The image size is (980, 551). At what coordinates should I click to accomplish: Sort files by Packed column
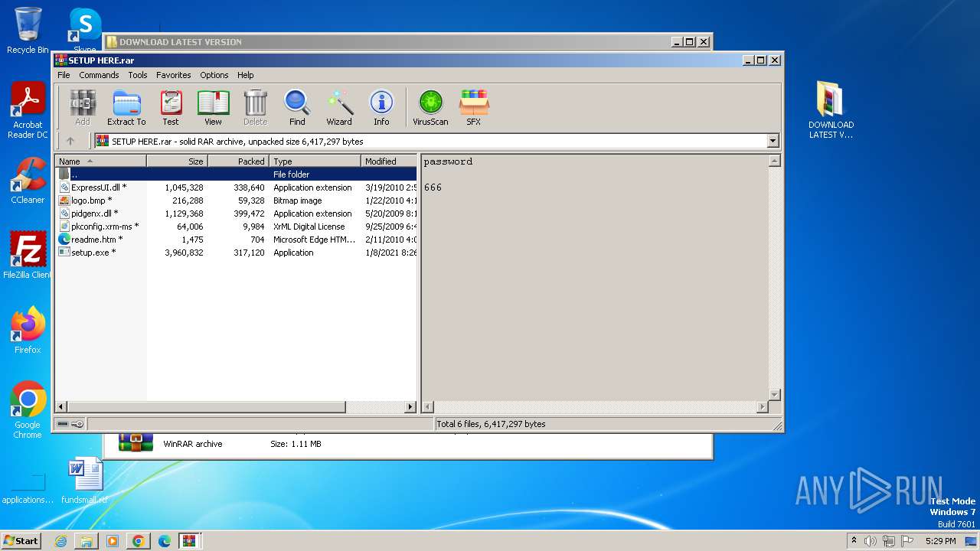point(238,161)
